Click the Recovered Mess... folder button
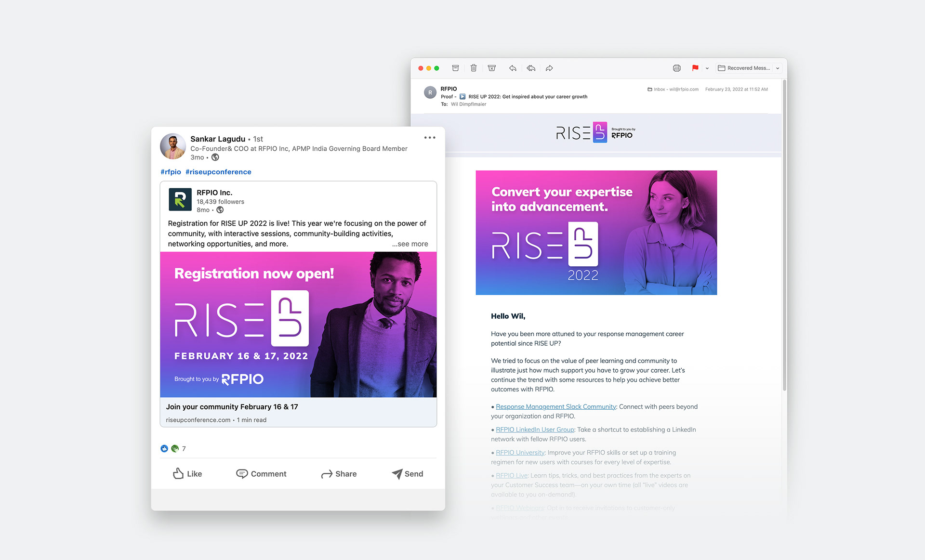 click(744, 68)
